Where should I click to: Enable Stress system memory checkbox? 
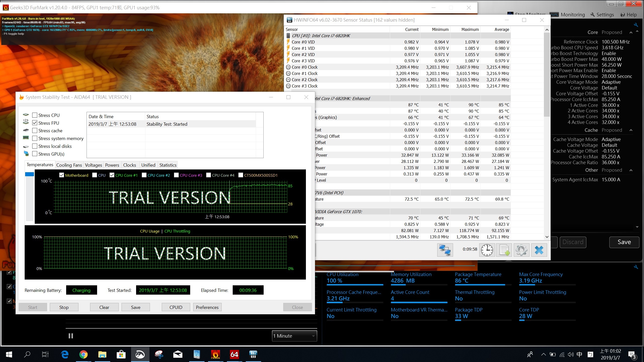point(35,138)
